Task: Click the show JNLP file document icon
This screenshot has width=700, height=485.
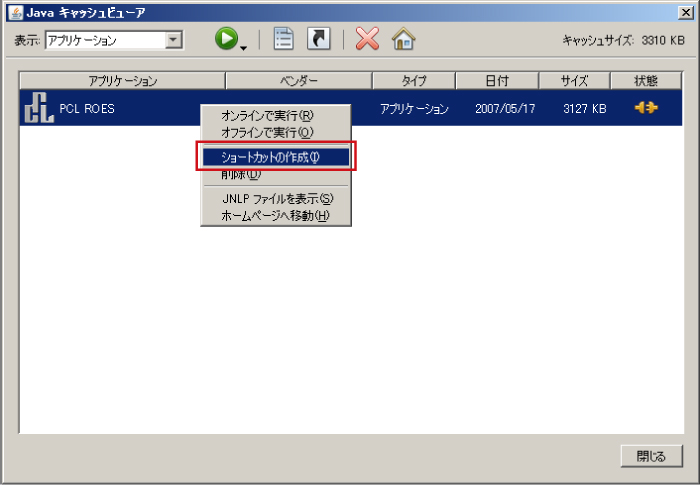Action: 284,39
